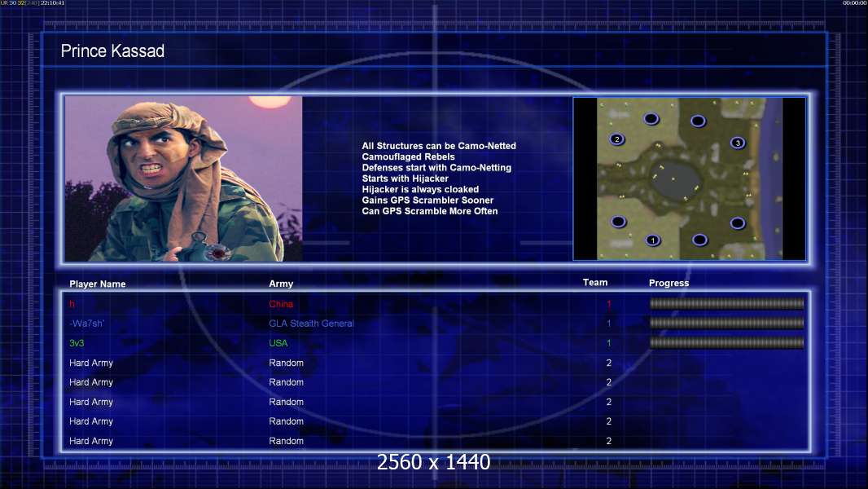Click the team number for USA row
The width and height of the screenshot is (868, 489).
609,343
